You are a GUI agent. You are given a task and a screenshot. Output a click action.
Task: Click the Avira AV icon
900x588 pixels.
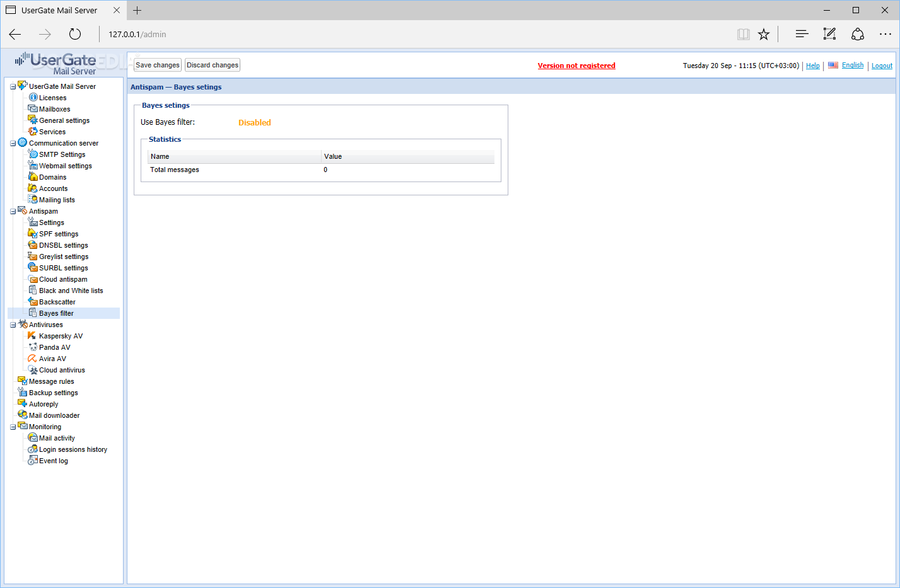click(32, 358)
